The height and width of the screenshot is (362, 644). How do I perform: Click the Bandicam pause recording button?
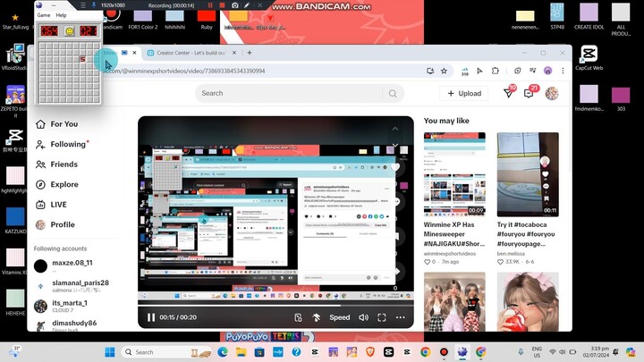[x=210, y=5]
